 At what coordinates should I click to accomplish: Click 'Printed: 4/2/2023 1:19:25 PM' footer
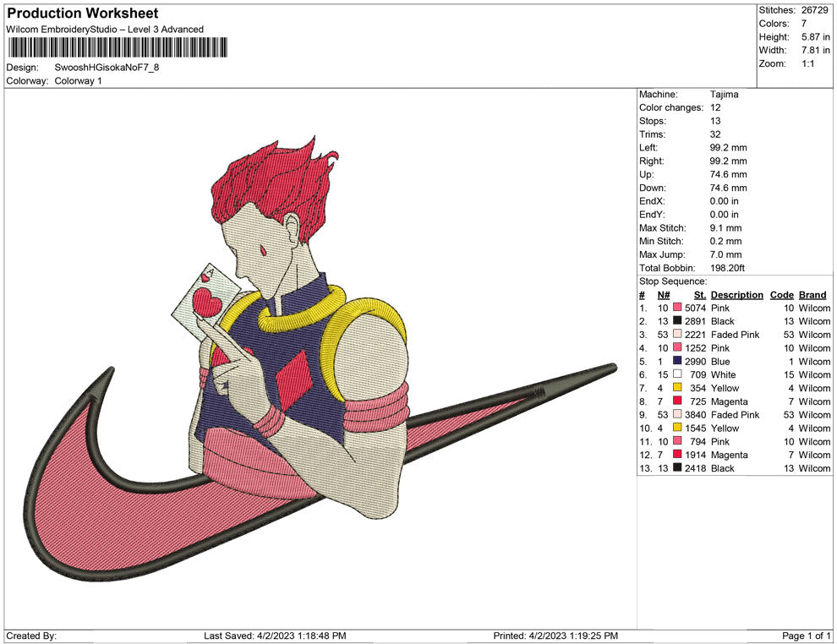click(x=555, y=636)
